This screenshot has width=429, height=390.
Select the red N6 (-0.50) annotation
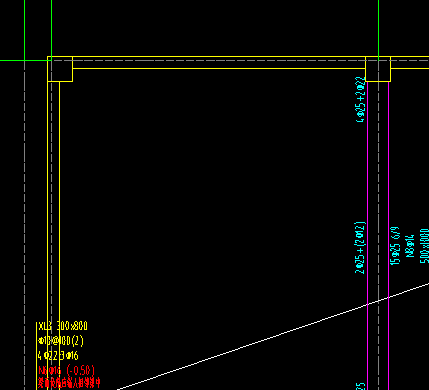67,370
